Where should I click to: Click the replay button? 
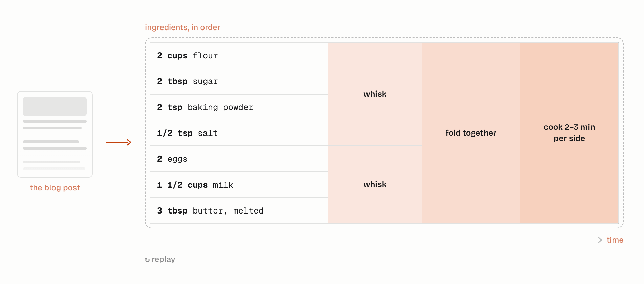click(160, 260)
